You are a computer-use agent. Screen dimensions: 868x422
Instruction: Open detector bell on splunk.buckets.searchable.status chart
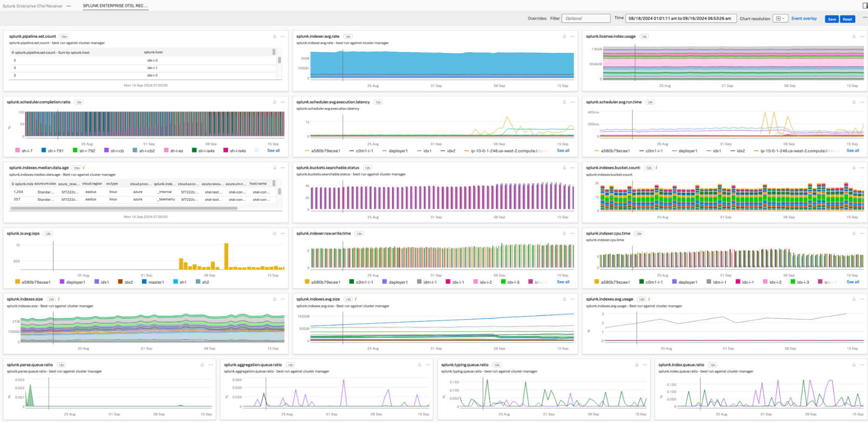[564, 168]
